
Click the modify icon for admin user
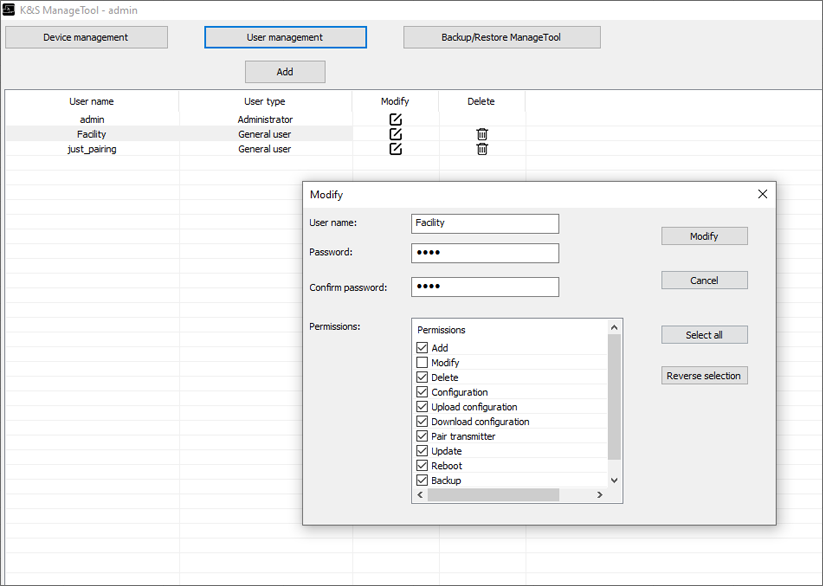coord(395,119)
